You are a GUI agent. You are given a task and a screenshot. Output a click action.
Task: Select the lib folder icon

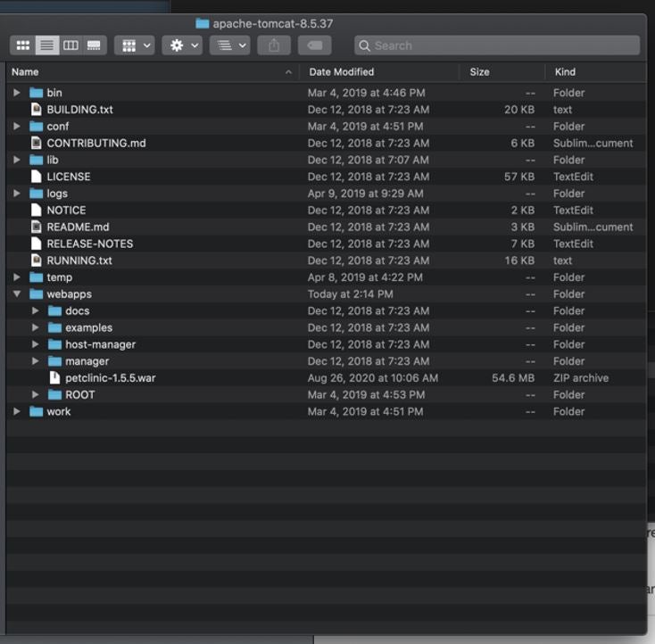[37, 160]
